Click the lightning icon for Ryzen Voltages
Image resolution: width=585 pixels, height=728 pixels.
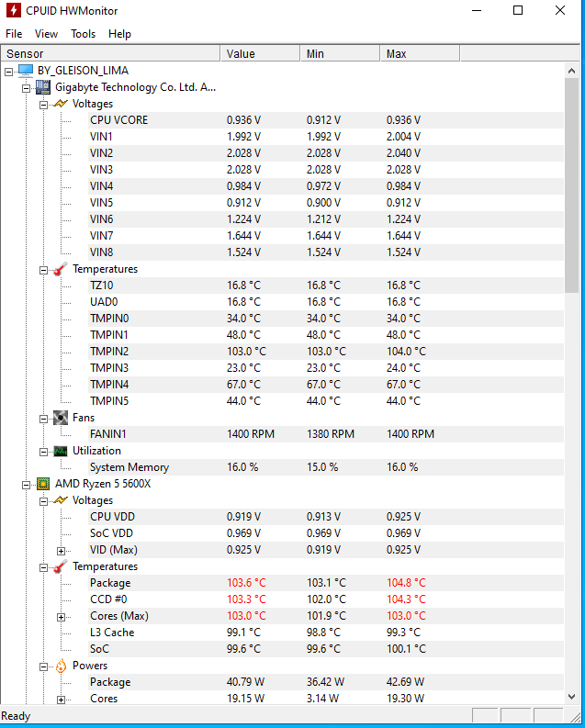(x=61, y=500)
